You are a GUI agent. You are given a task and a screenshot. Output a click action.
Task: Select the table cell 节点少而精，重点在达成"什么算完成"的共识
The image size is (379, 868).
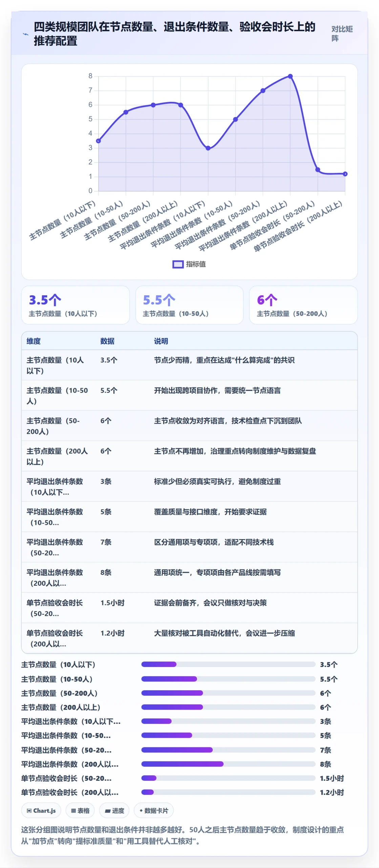pyautogui.click(x=224, y=360)
